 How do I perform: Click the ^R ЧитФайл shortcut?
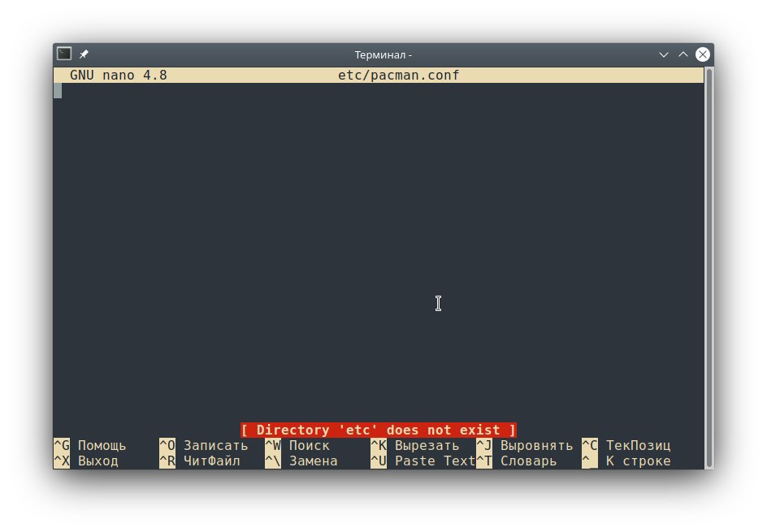pos(200,461)
